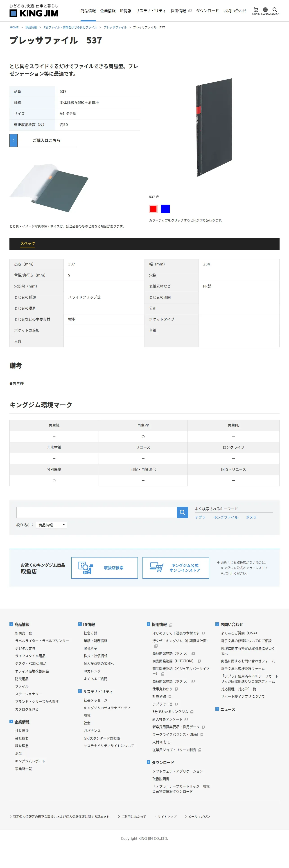This screenshot has height=868, width=289.
Task: Click the テプラ keyword link
Action: [200, 517]
